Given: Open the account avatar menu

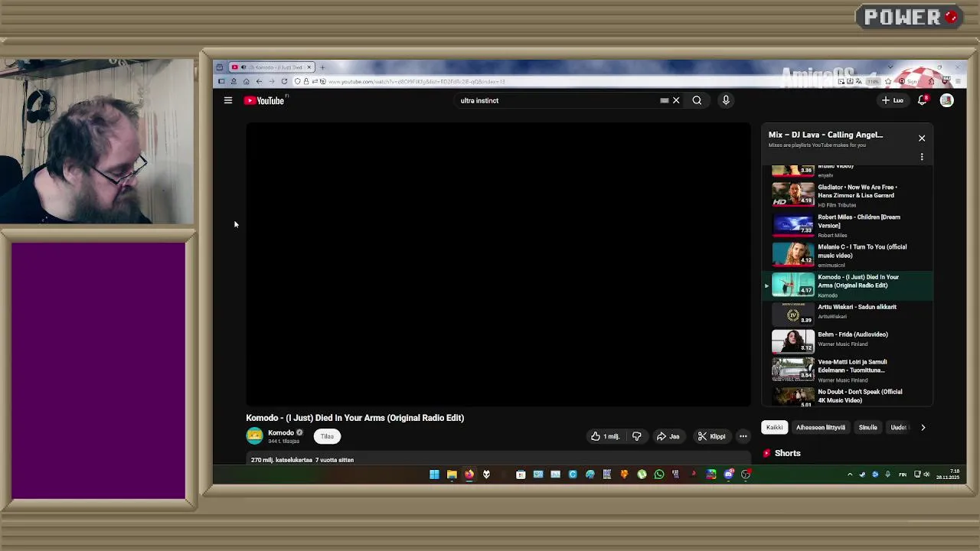Looking at the screenshot, I should pos(947,100).
